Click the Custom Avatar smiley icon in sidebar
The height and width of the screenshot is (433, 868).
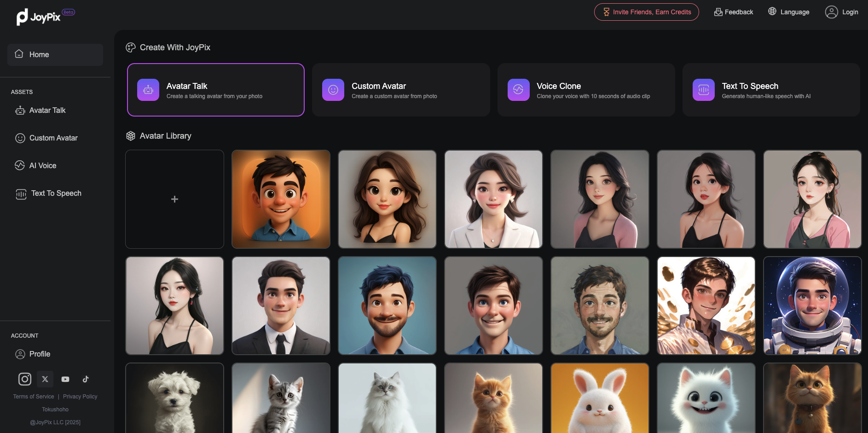20,138
